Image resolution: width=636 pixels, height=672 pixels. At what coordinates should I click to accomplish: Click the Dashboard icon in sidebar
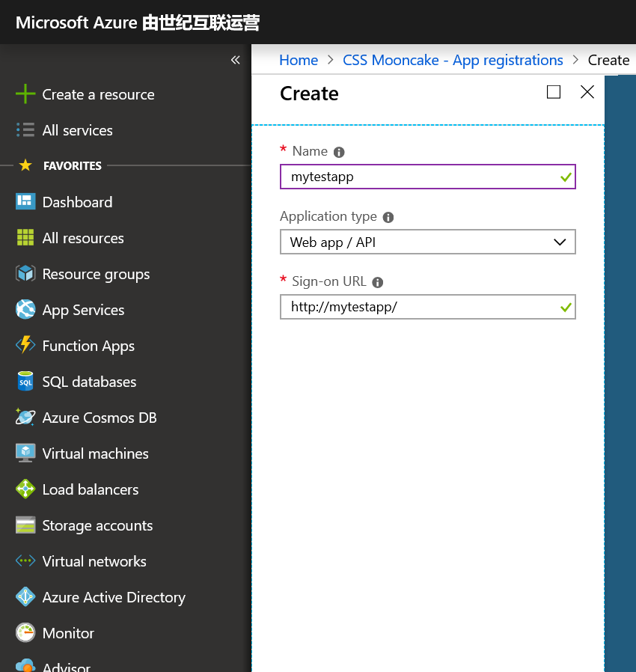tap(25, 202)
